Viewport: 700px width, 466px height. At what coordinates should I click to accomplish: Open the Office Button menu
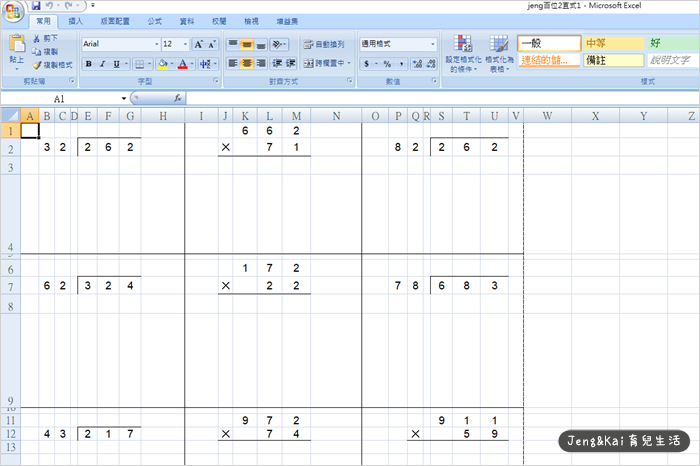click(x=13, y=11)
